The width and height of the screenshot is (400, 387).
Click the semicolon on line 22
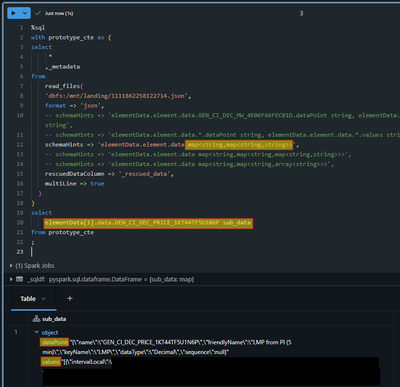click(33, 242)
